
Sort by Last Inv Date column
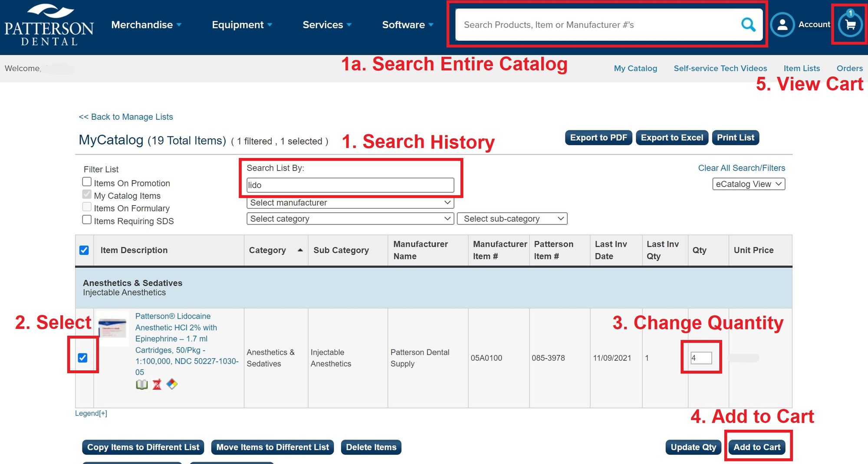tap(611, 250)
